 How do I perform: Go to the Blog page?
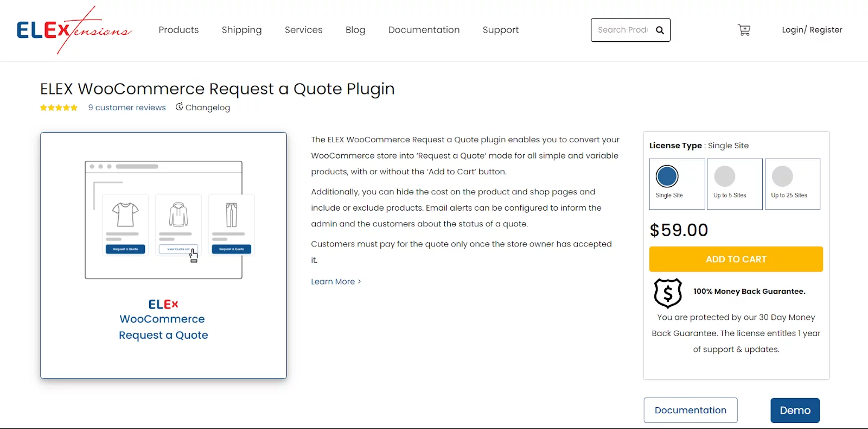pos(355,30)
